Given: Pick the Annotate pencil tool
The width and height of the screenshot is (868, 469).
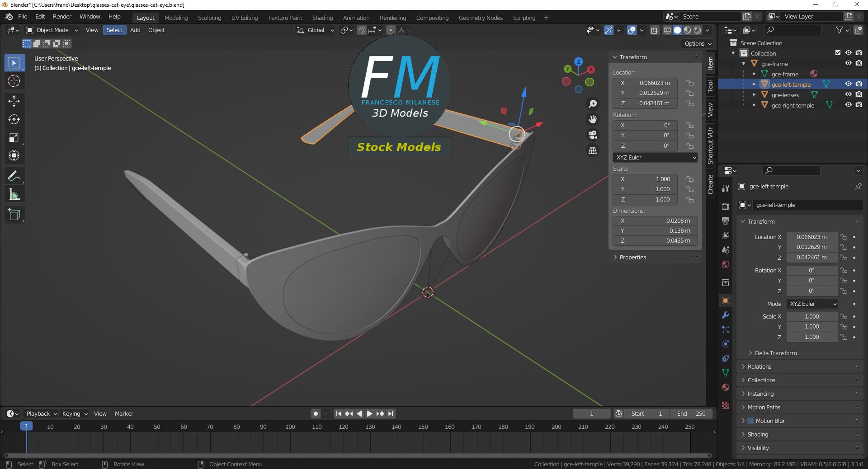Looking at the screenshot, I should coord(14,176).
